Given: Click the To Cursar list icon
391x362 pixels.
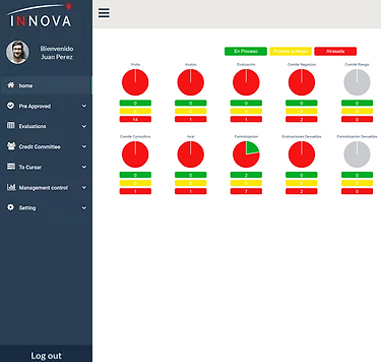Looking at the screenshot, I should (x=11, y=166).
